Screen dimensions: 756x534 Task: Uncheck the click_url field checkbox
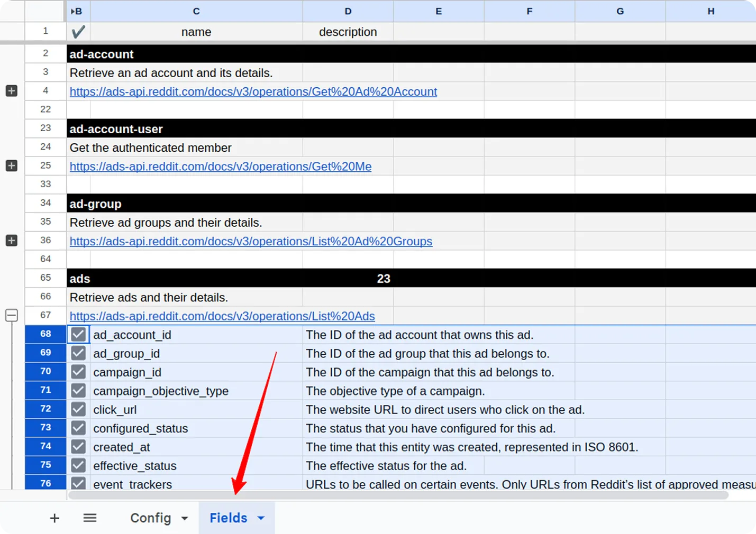78,409
